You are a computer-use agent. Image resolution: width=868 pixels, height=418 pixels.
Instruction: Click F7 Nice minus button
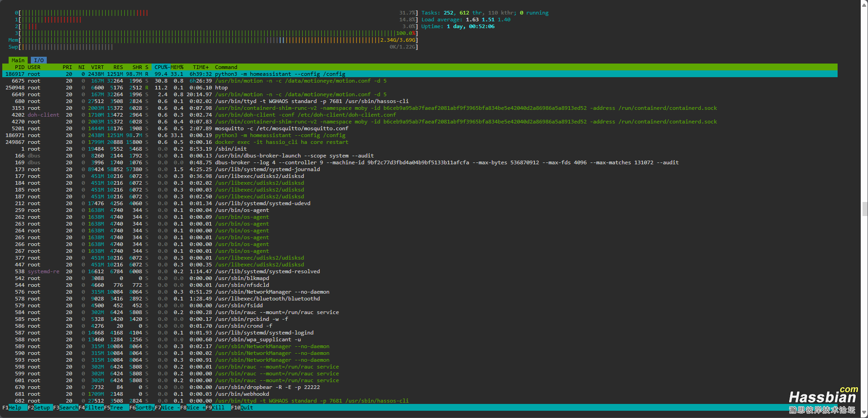point(167,408)
